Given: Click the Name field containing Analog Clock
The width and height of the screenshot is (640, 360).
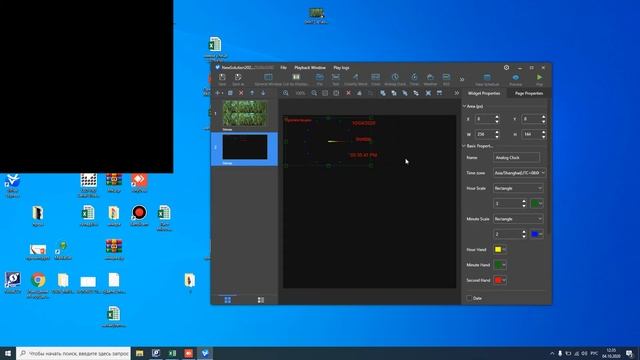Looking at the screenshot, I should (x=516, y=158).
